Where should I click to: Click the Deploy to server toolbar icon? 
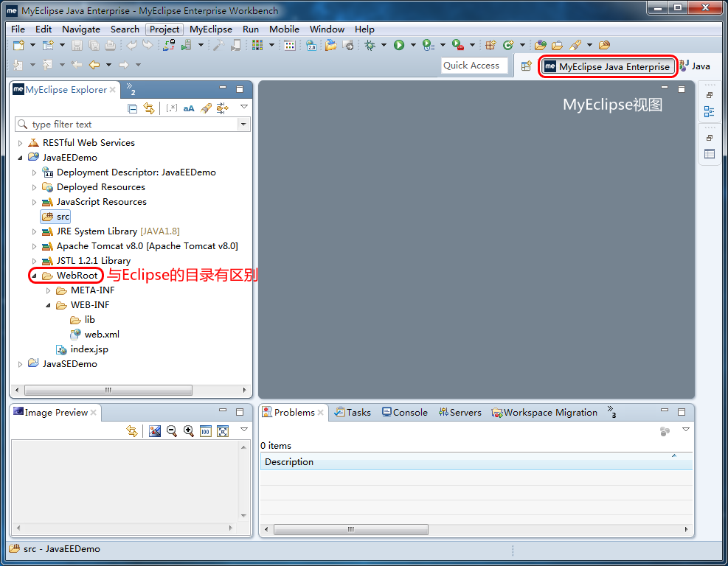tap(169, 45)
